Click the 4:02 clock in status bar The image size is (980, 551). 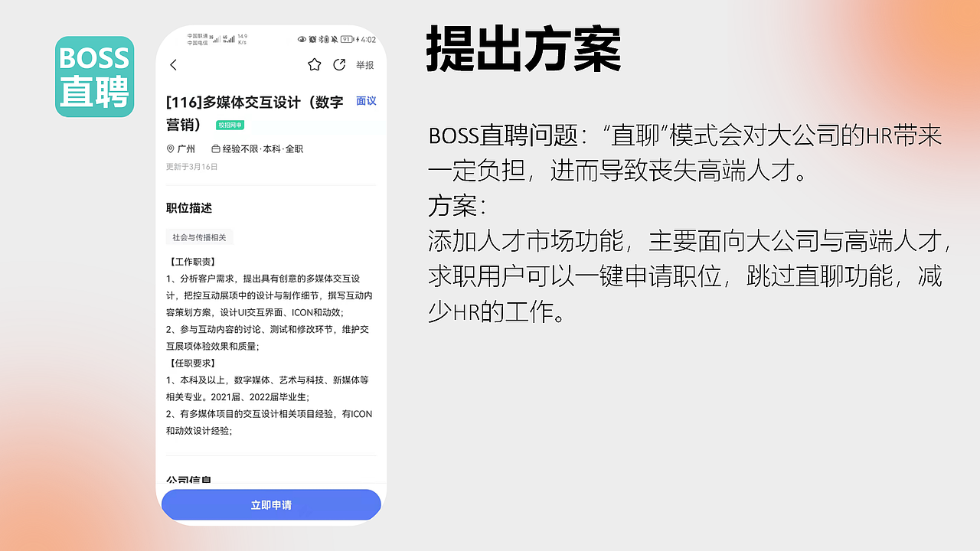(x=368, y=39)
